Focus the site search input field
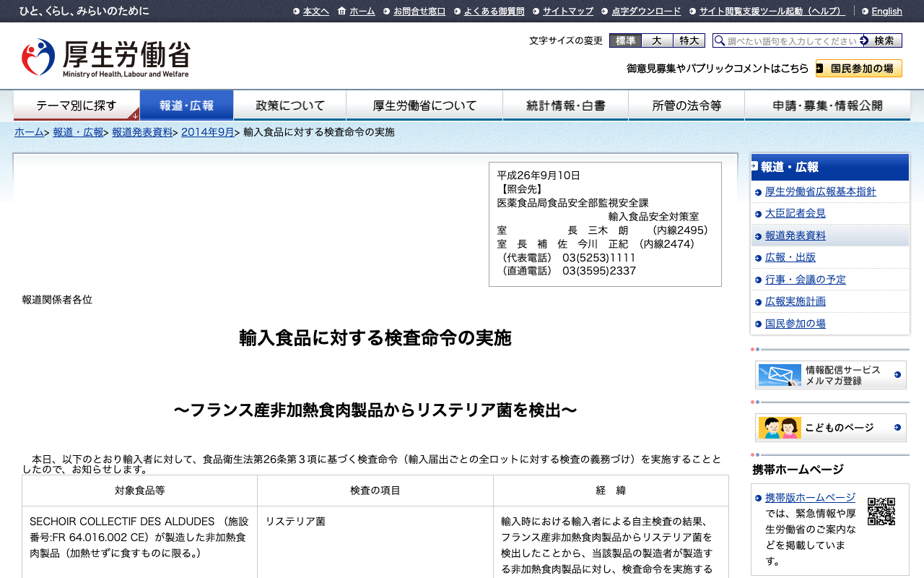924x578 pixels. (x=786, y=40)
